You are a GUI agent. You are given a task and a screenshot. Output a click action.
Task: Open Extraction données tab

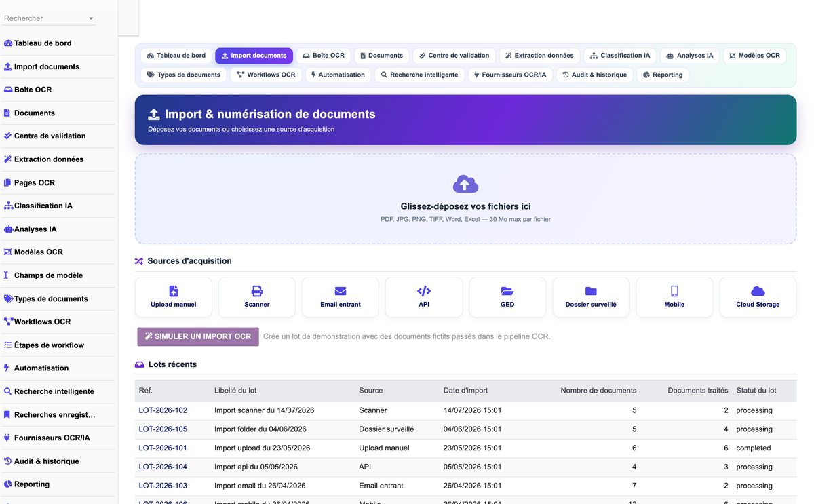coord(539,56)
